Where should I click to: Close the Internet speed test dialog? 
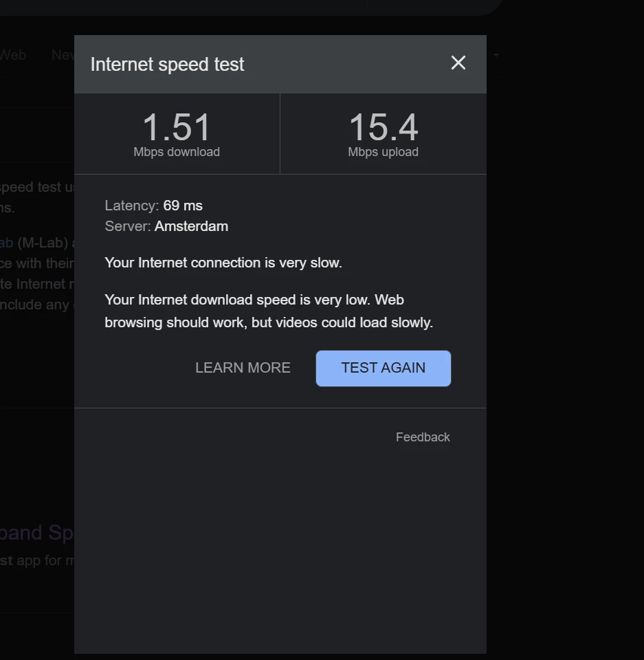(458, 63)
